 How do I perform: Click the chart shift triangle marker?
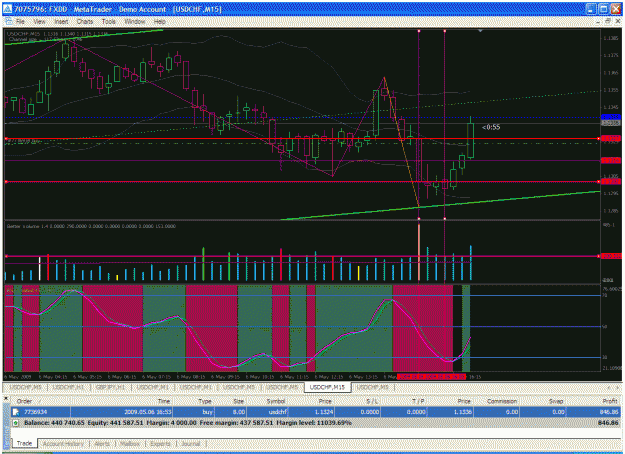tap(480, 31)
